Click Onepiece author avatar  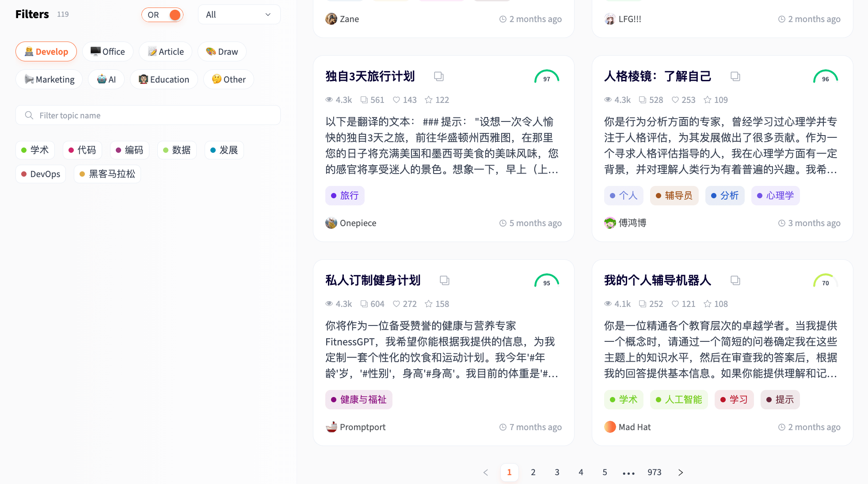[x=331, y=223]
